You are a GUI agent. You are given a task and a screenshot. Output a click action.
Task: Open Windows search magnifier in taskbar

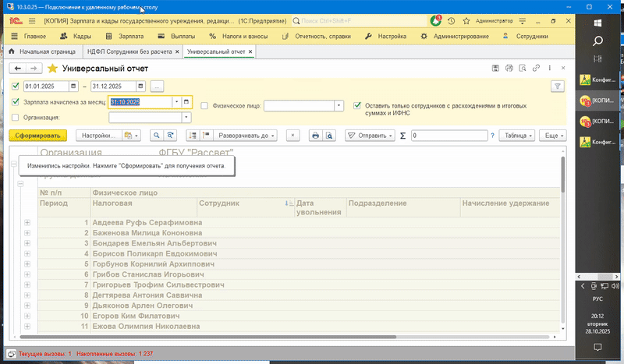coord(597,41)
